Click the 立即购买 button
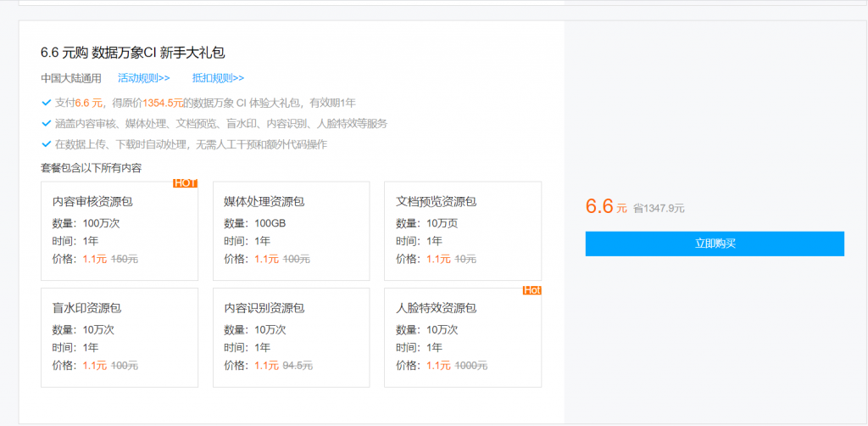The width and height of the screenshot is (868, 426). click(x=715, y=244)
